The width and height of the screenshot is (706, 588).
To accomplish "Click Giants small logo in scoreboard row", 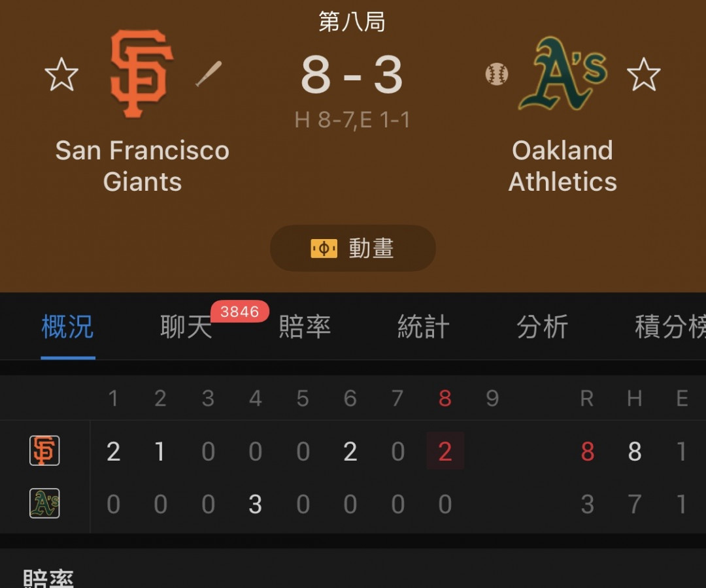I will point(44,450).
